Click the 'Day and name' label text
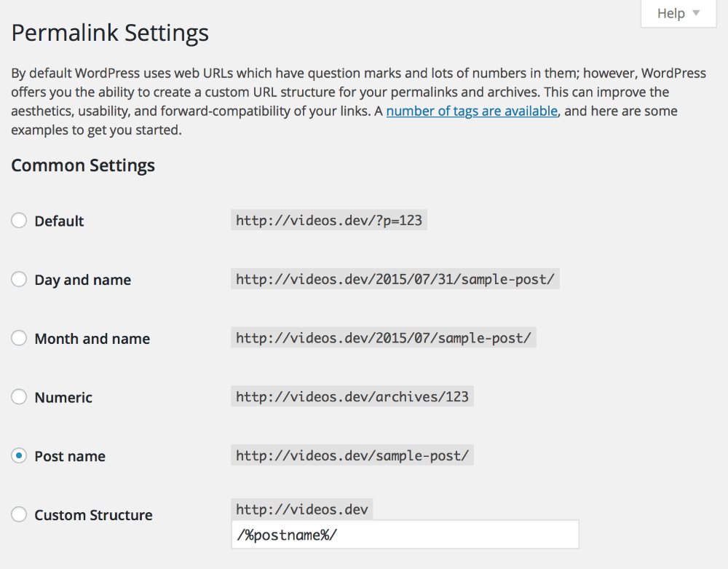The width and height of the screenshot is (728, 569). tap(82, 280)
